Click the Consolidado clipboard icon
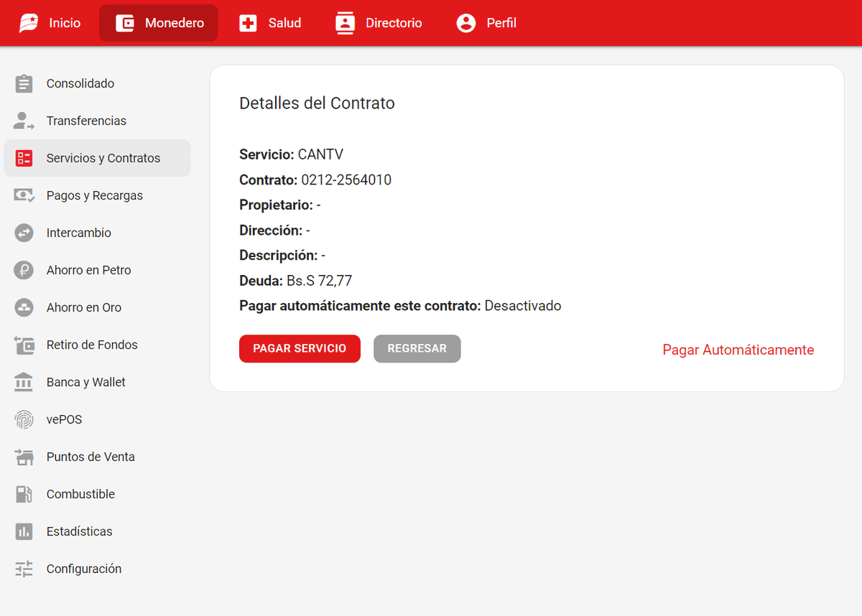The width and height of the screenshot is (862, 616). pos(24,83)
